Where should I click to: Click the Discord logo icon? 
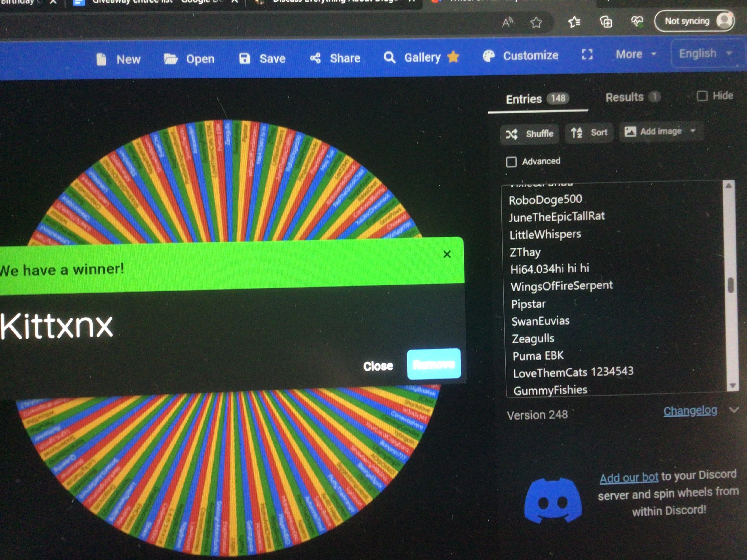[553, 501]
